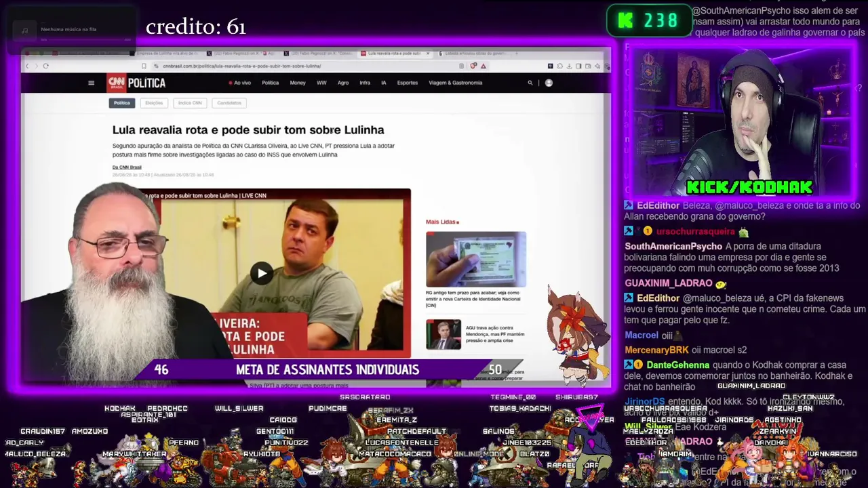The height and width of the screenshot is (488, 868).
Task: Click chat username 'DanteGehenna'
Action: click(678, 365)
